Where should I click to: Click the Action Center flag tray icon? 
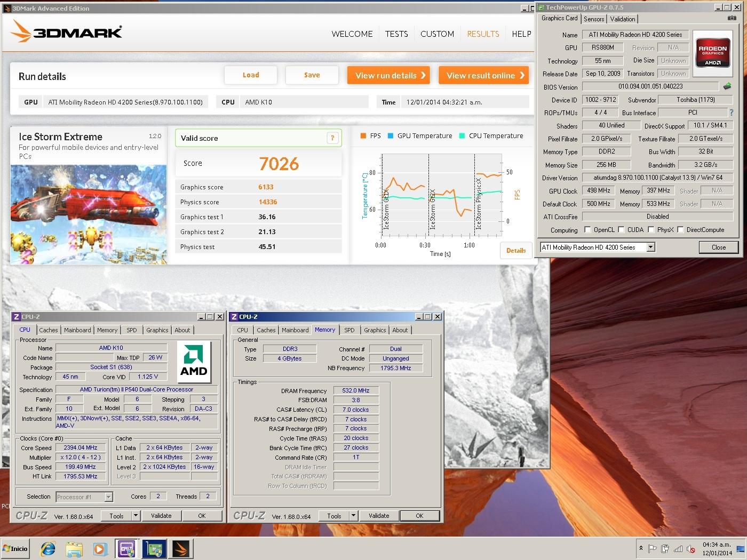(x=652, y=549)
